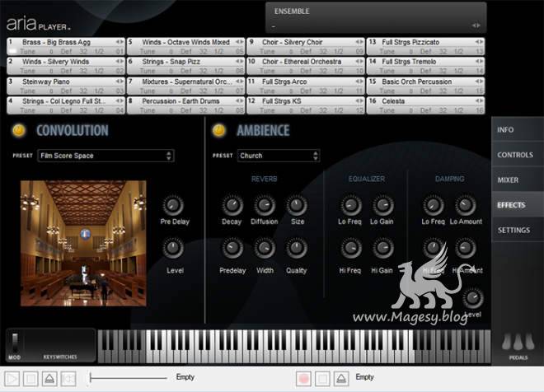The height and width of the screenshot is (392, 544).
Task: Click the Damping Lo Freq knob
Action: (x=433, y=205)
